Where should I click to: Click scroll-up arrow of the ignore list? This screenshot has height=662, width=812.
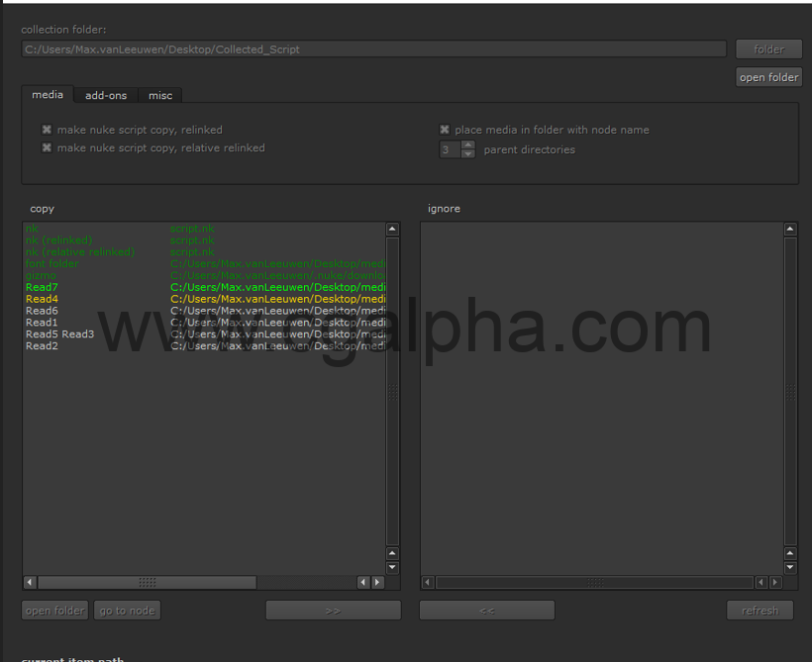coord(790,229)
